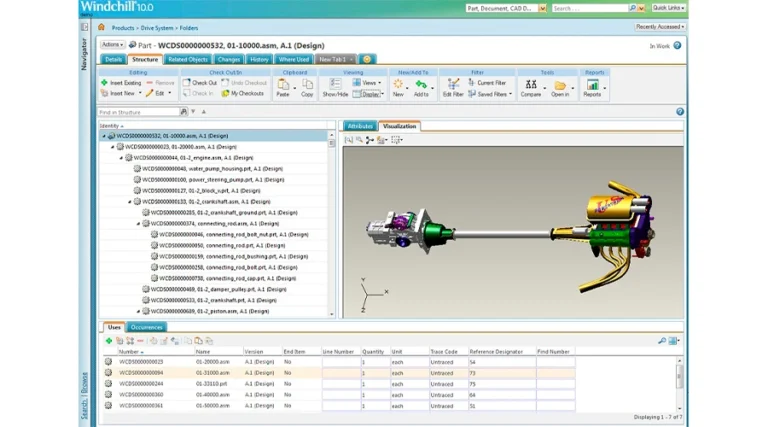Click the Copy clipboard icon
Screen dimensions: 768x427
307,84
